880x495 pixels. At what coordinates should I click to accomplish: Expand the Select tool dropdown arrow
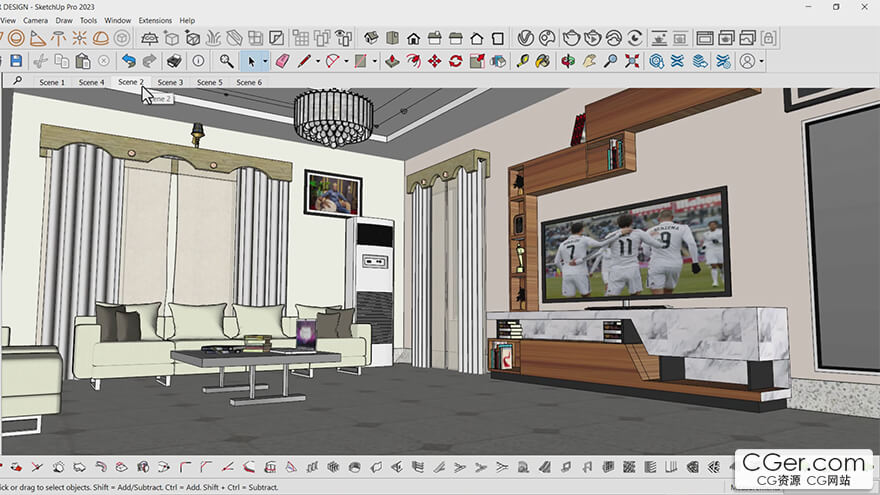pyautogui.click(x=265, y=61)
